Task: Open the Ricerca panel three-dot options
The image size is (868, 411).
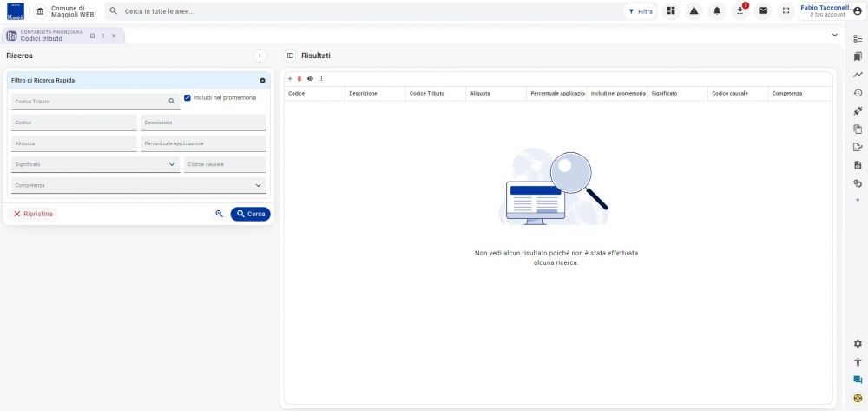Action: coord(260,56)
